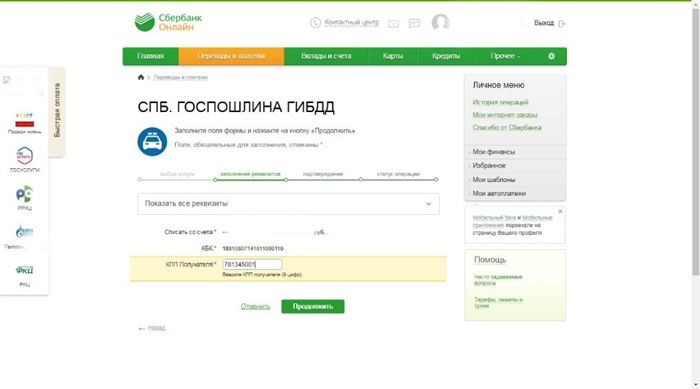Open settings gear in navigation bar

point(551,56)
